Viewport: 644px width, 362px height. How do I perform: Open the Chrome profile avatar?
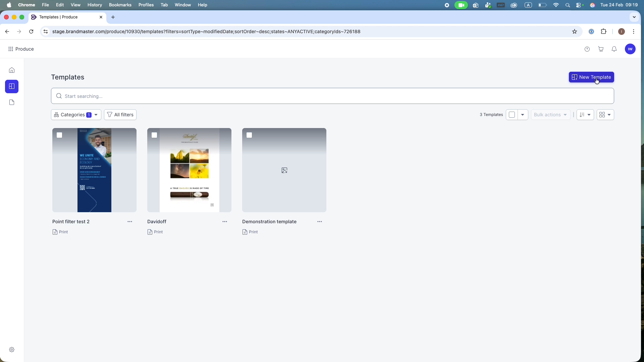[622, 32]
